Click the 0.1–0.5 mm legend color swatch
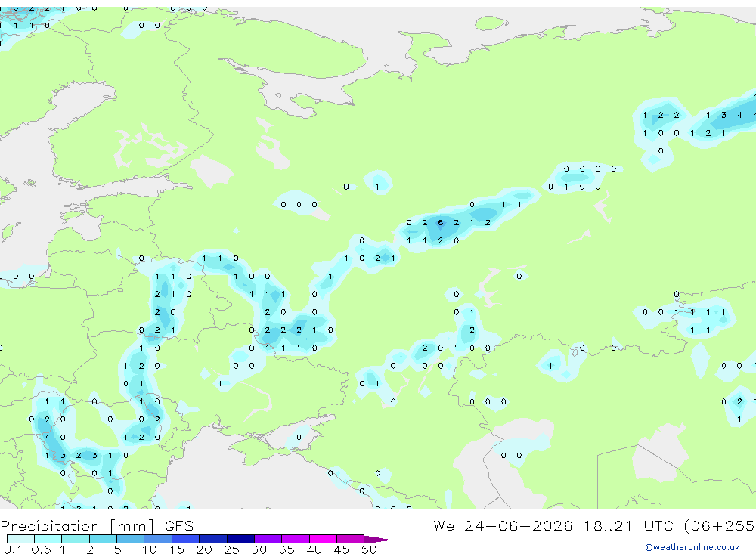The width and height of the screenshot is (756, 554). (x=20, y=539)
